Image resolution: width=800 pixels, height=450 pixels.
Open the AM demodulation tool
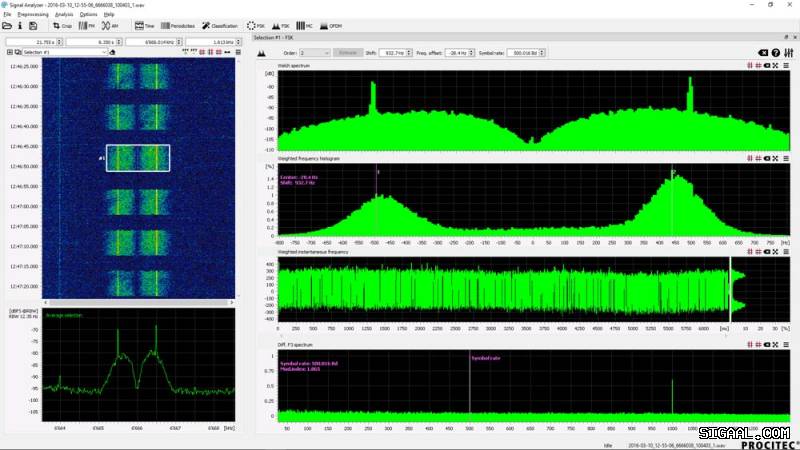tap(110, 26)
